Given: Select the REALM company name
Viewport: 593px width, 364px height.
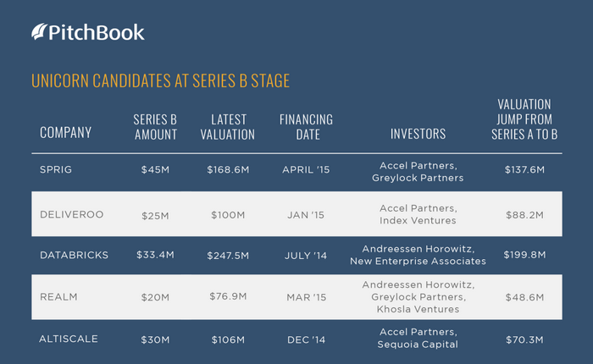Looking at the screenshot, I should click(58, 297).
